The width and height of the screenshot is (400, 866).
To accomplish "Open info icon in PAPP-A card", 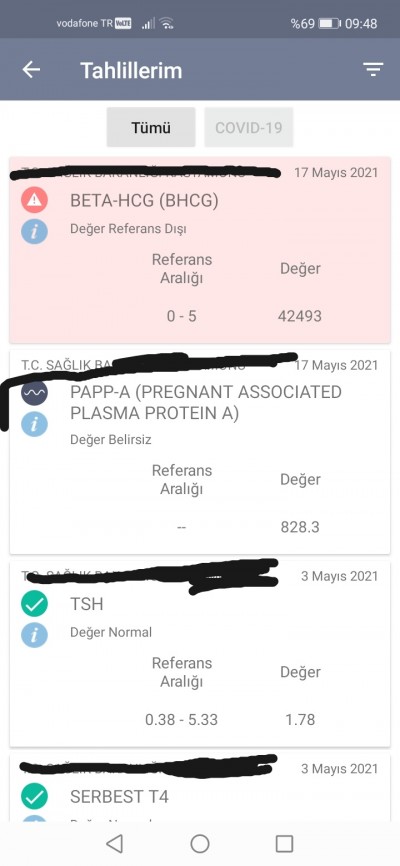I will (34, 424).
